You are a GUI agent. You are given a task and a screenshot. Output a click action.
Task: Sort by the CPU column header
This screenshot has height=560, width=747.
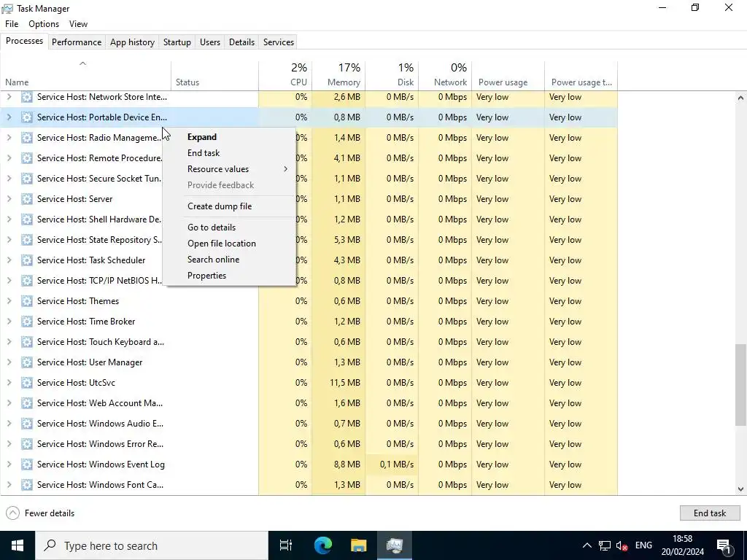pos(285,75)
